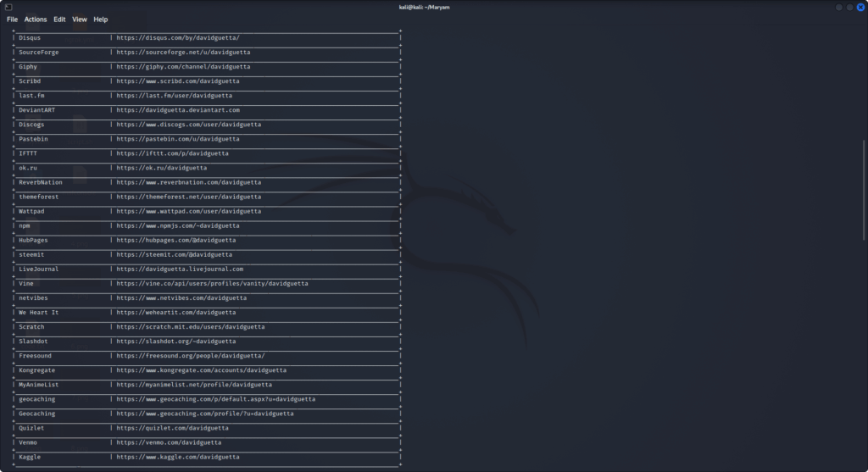Screen dimensions: 868x472
Task: Open the File menu
Action: tap(12, 19)
